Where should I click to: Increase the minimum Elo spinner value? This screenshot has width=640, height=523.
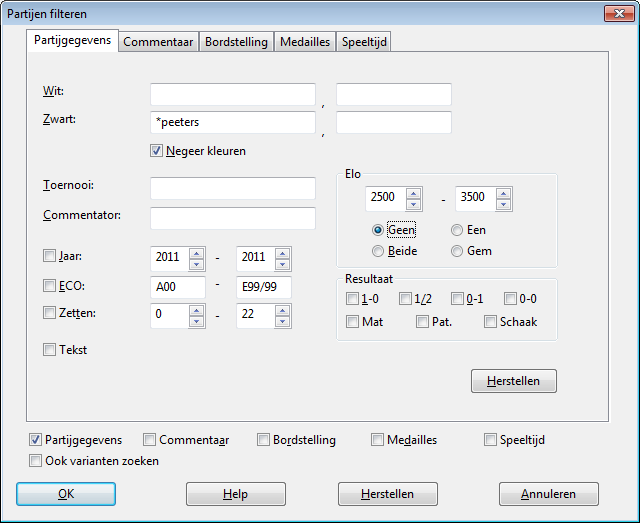[x=414, y=192]
